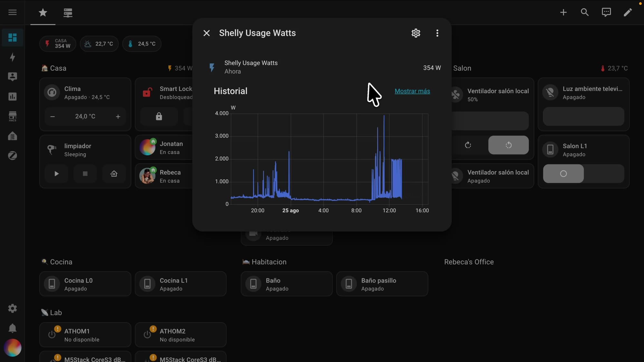The image size is (644, 362).
Task: Click the plus add icon in header
Action: (x=563, y=12)
